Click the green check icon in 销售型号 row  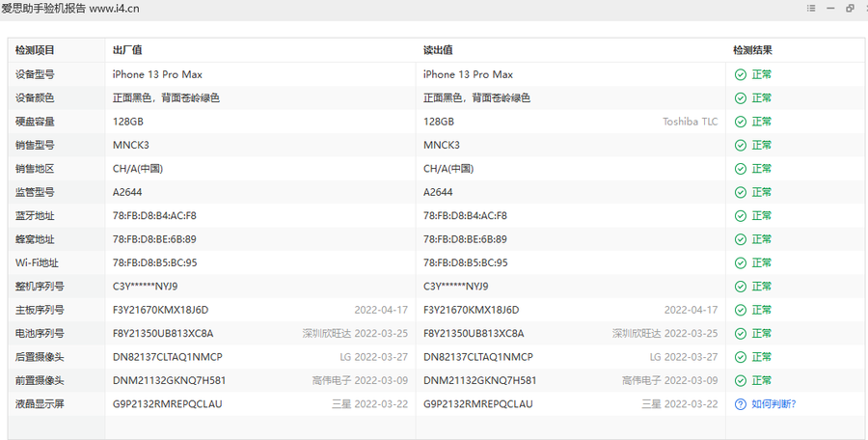(x=740, y=145)
